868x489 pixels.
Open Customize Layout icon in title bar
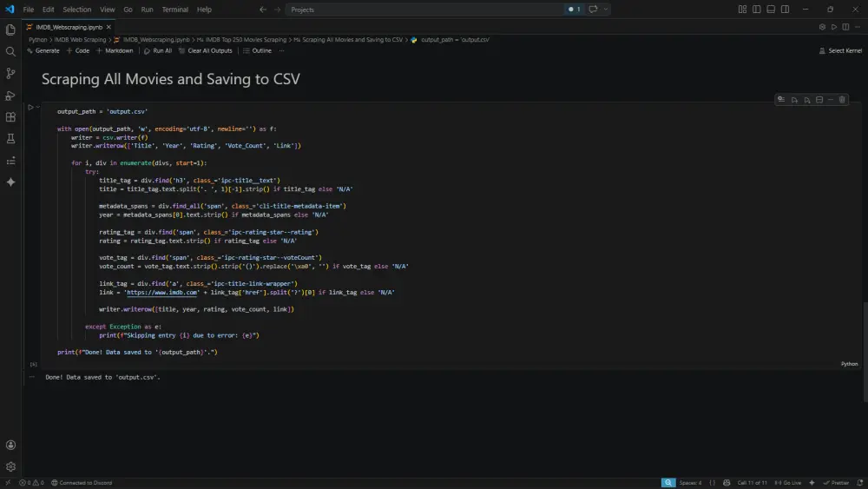[742, 10]
